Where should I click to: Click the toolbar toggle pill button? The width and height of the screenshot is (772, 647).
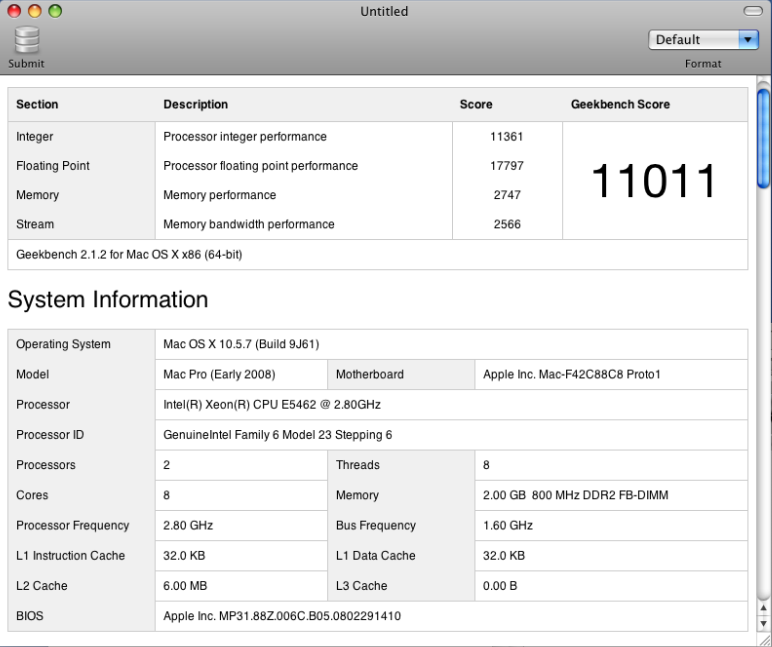(753, 11)
